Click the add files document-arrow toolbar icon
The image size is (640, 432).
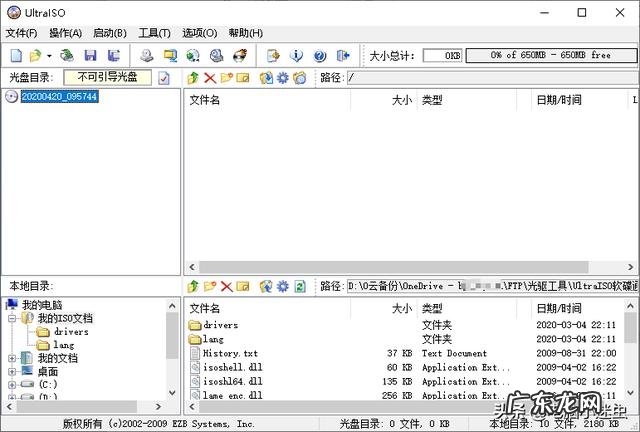pos(273,55)
